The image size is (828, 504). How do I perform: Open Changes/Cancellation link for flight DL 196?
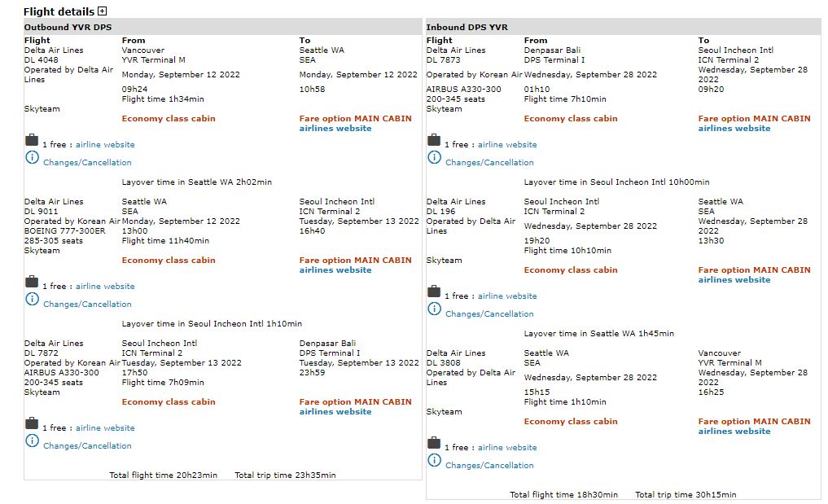click(x=489, y=314)
